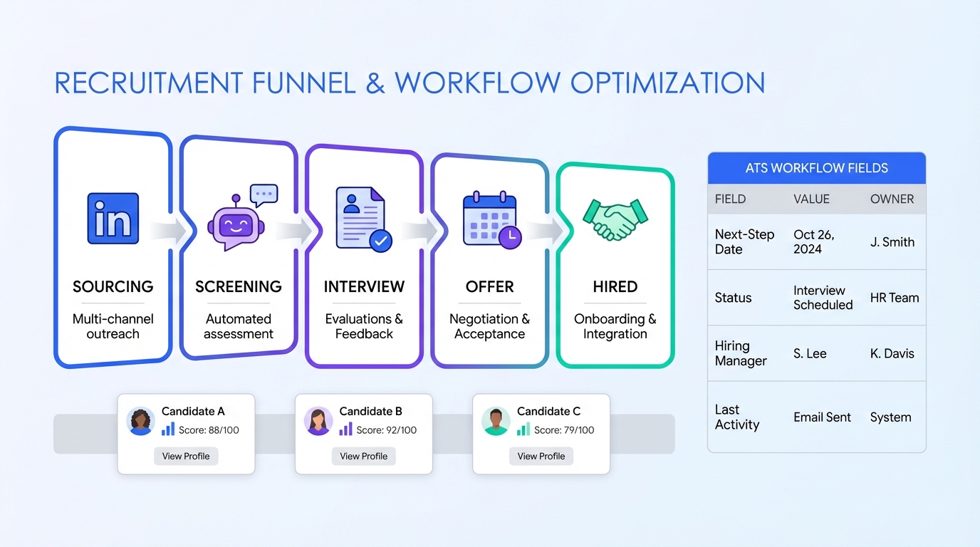The image size is (980, 547).
Task: Click the LinkedIn icon in Sourcing stage
Action: pos(113,219)
